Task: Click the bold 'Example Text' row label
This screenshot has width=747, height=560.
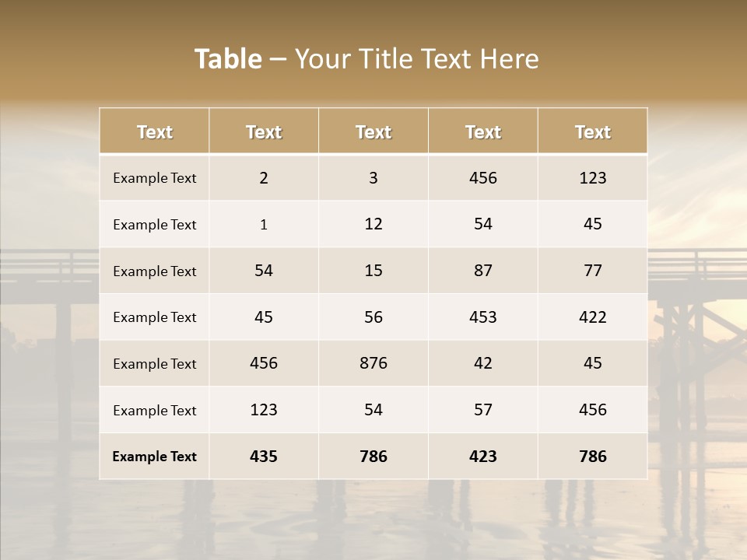Action: click(x=154, y=457)
